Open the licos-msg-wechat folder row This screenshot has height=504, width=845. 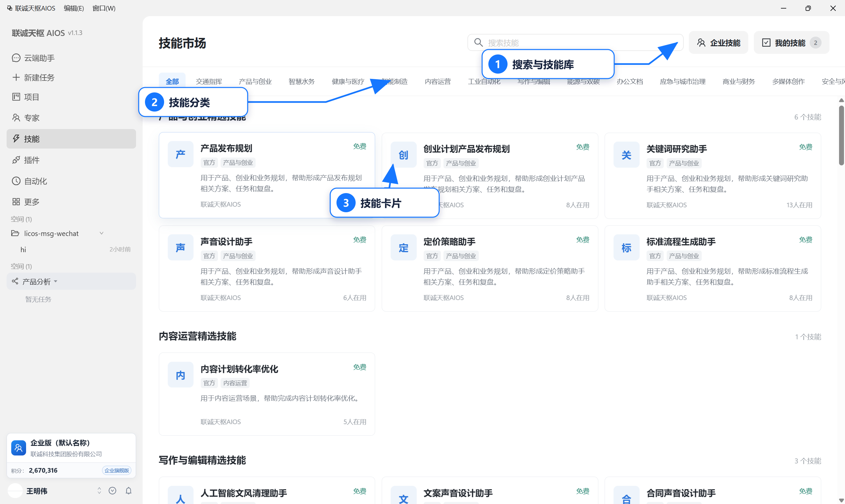click(x=71, y=233)
